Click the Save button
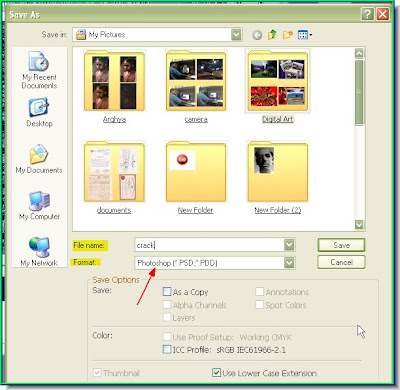 coord(341,245)
